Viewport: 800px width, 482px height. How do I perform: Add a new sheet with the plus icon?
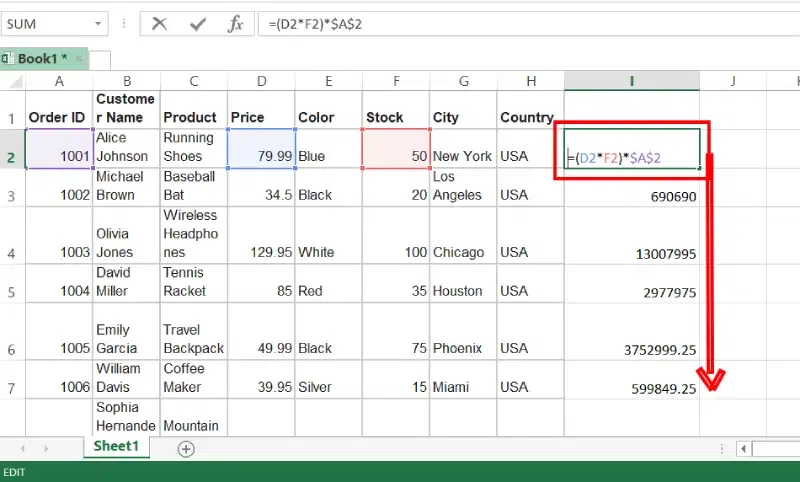186,449
